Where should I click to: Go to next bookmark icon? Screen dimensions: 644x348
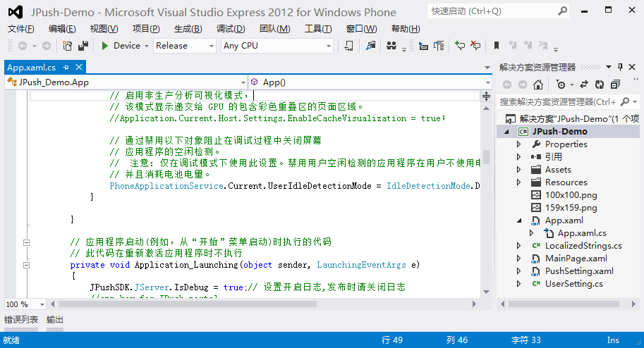(528, 46)
